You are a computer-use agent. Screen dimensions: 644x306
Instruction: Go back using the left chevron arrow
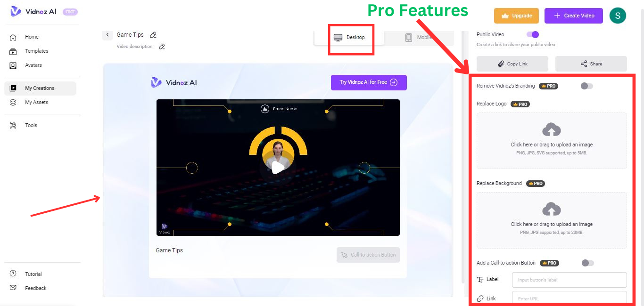pyautogui.click(x=107, y=35)
